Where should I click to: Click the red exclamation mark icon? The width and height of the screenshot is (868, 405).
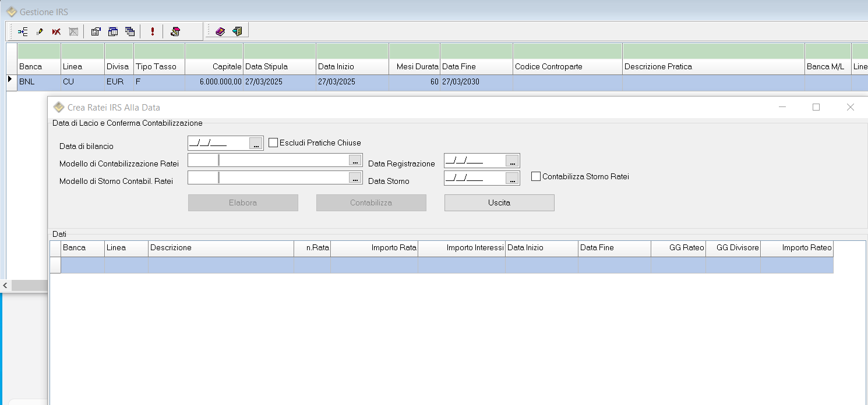pyautogui.click(x=153, y=31)
